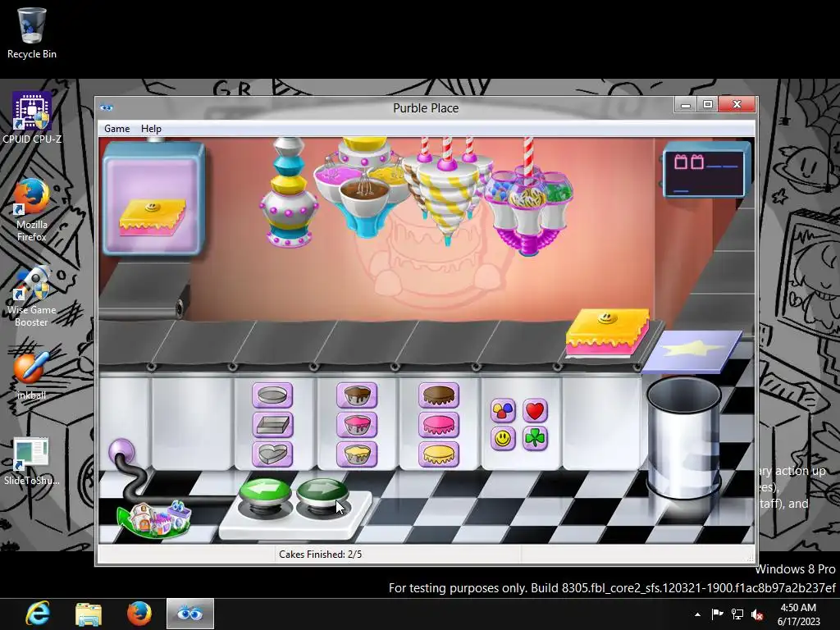The image size is (840, 630).
Task: Apply the chocolate brown icing button
Action: click(x=439, y=395)
